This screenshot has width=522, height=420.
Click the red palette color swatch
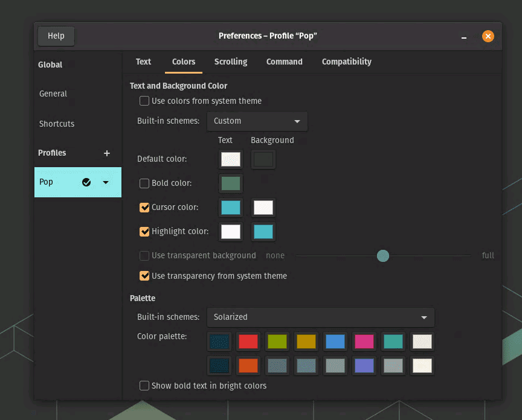248,342
